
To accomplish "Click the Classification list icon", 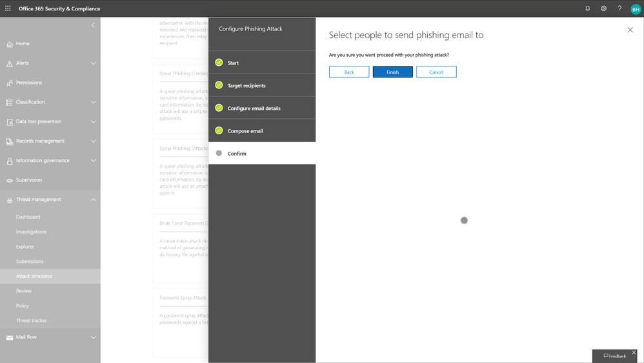I will (x=10, y=102).
